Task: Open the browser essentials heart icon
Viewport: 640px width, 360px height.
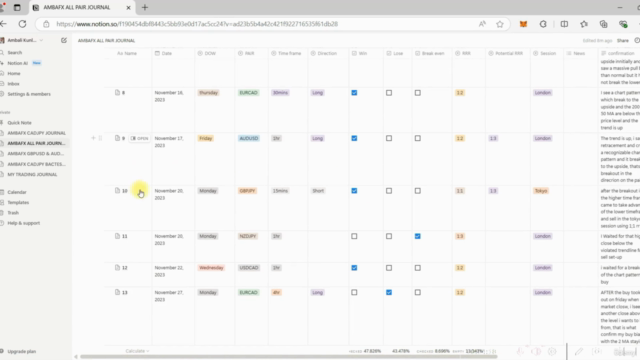Action: pyautogui.click(x=623, y=24)
